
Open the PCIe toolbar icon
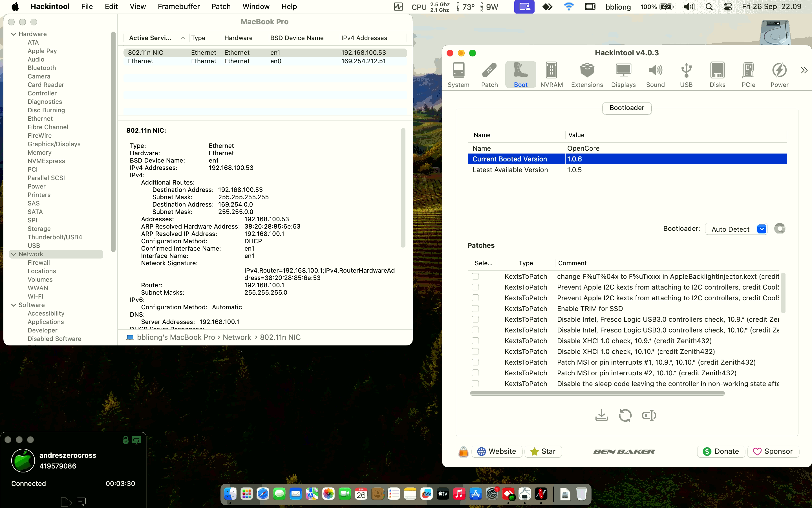point(748,75)
